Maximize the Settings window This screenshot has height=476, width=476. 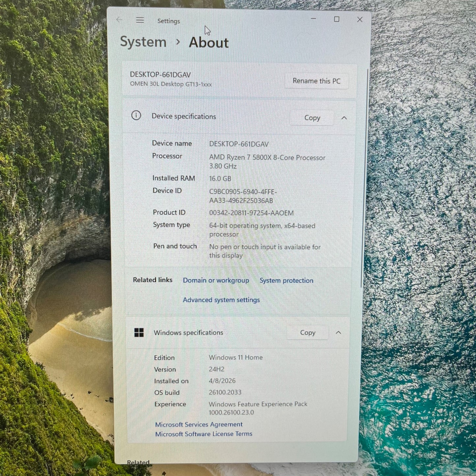(336, 19)
